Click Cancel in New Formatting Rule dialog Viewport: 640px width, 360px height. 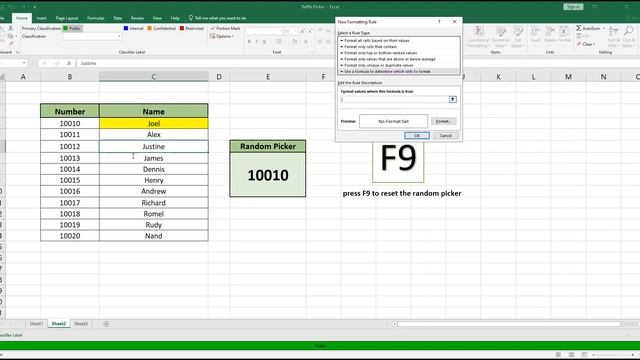coord(446,136)
